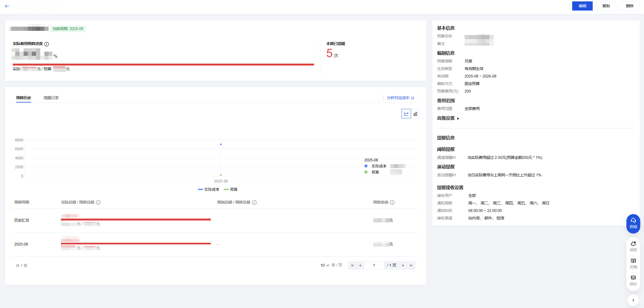
Task: Click the page number input field
Action: 374,265
